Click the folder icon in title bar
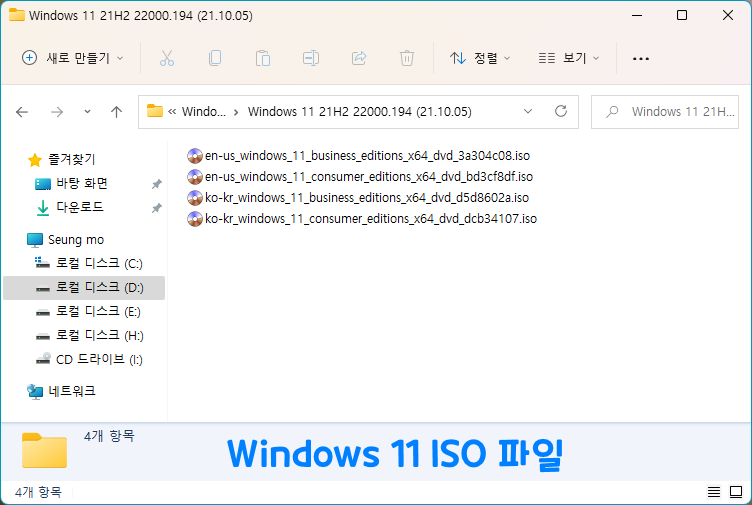The width and height of the screenshot is (752, 505). click(x=17, y=15)
